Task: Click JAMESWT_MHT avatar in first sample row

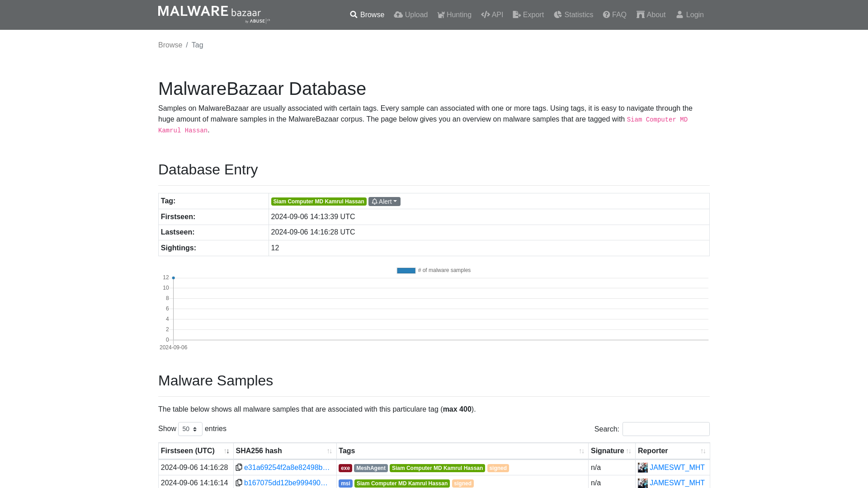Action: tap(643, 468)
